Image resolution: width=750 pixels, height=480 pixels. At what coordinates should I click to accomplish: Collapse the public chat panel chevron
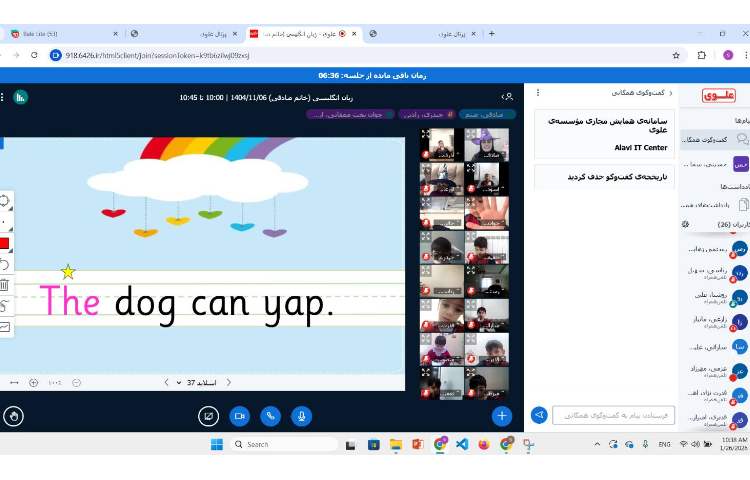coord(671,93)
